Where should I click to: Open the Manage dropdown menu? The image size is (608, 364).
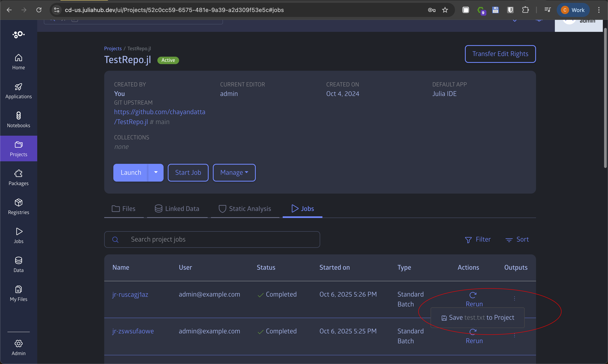(x=234, y=172)
